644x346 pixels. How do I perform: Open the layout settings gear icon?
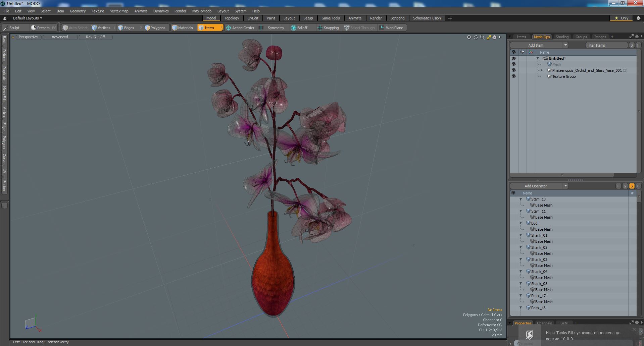[x=639, y=18]
